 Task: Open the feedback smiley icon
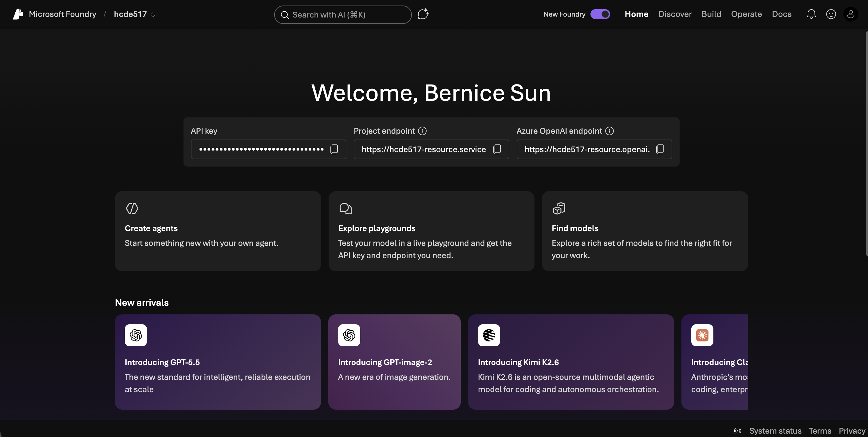[x=831, y=14]
